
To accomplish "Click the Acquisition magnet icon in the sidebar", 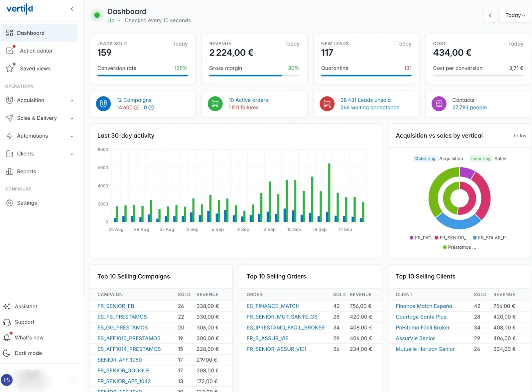I will 10,100.
